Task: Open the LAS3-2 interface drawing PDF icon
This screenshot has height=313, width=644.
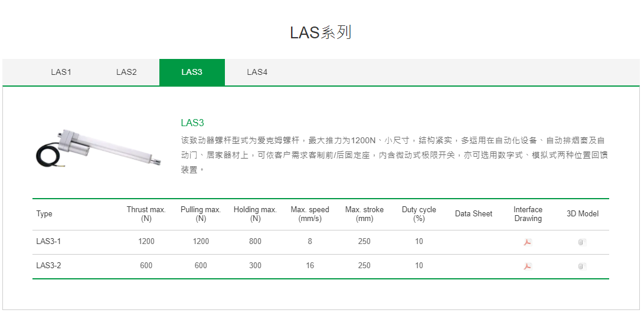Action: pyautogui.click(x=528, y=266)
